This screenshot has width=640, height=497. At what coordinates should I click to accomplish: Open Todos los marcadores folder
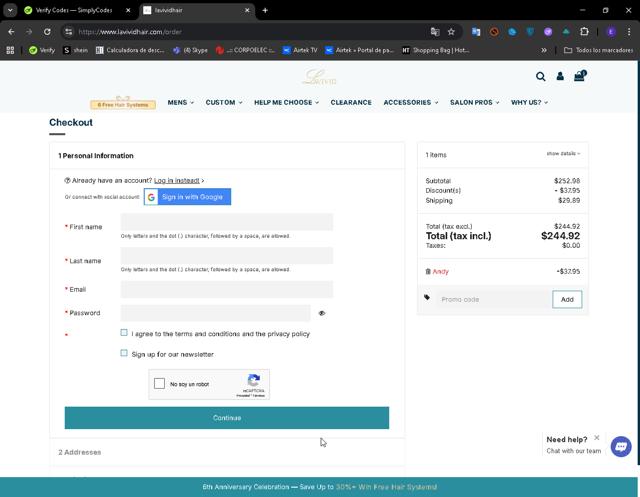tap(598, 50)
